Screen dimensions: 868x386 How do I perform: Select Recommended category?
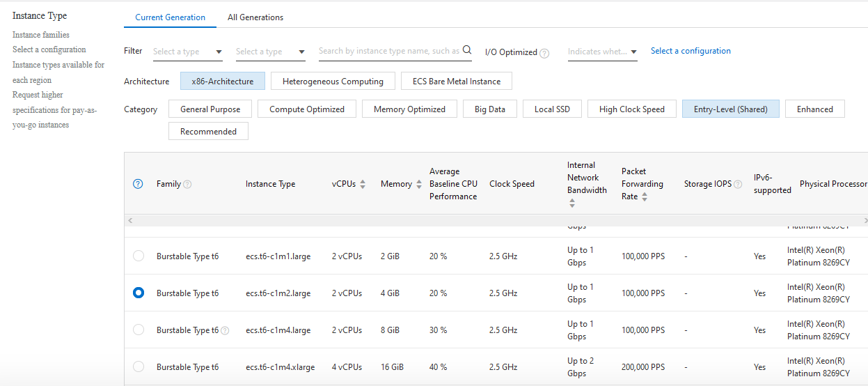208,132
